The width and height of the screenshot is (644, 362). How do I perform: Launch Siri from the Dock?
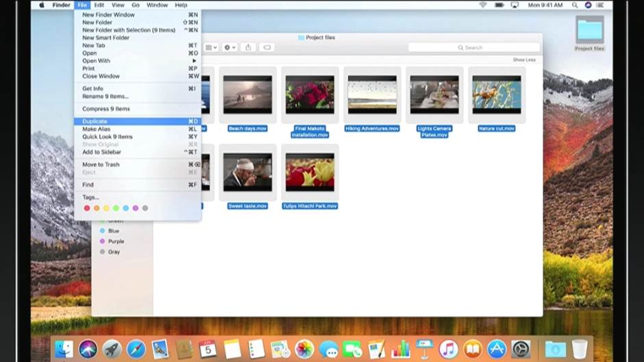[x=88, y=349]
